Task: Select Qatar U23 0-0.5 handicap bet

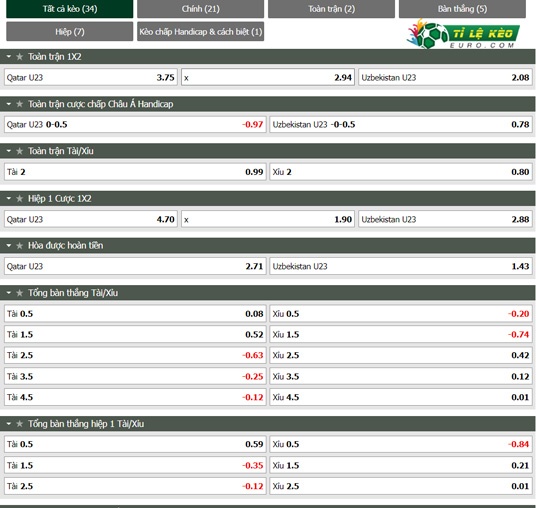Action: point(135,124)
